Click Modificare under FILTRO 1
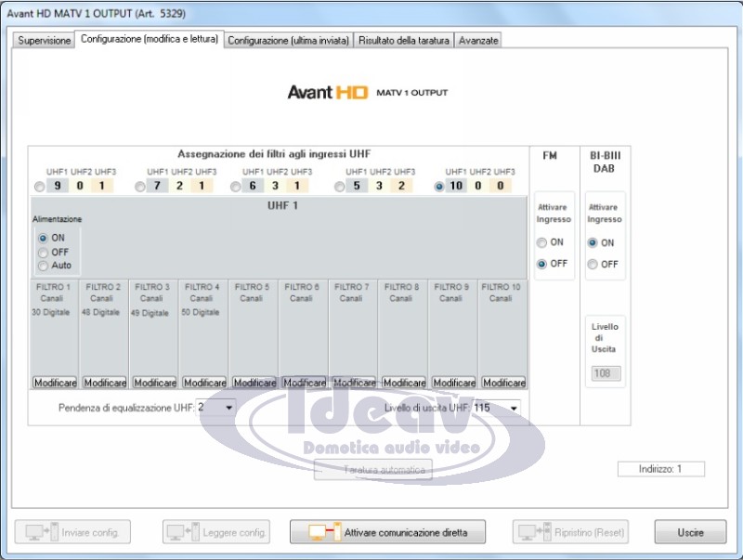 55,383
